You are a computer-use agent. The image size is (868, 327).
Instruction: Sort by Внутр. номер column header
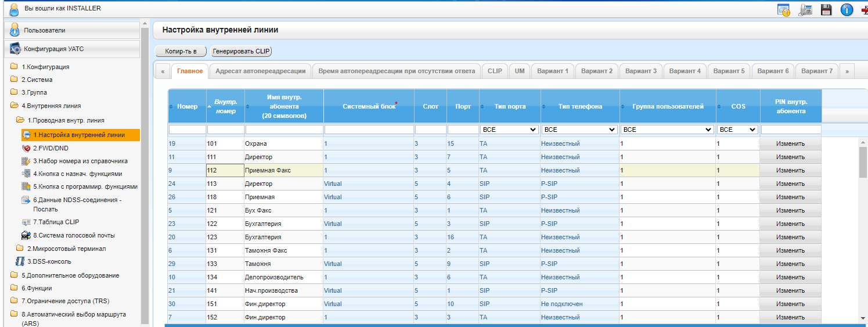click(225, 106)
